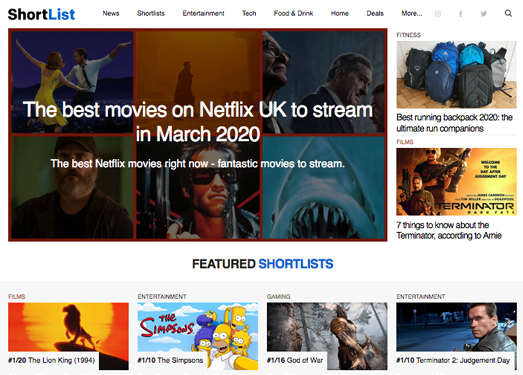The height and width of the screenshot is (375, 523).
Task: Click the #1/16 God of War caption
Action: (x=295, y=360)
